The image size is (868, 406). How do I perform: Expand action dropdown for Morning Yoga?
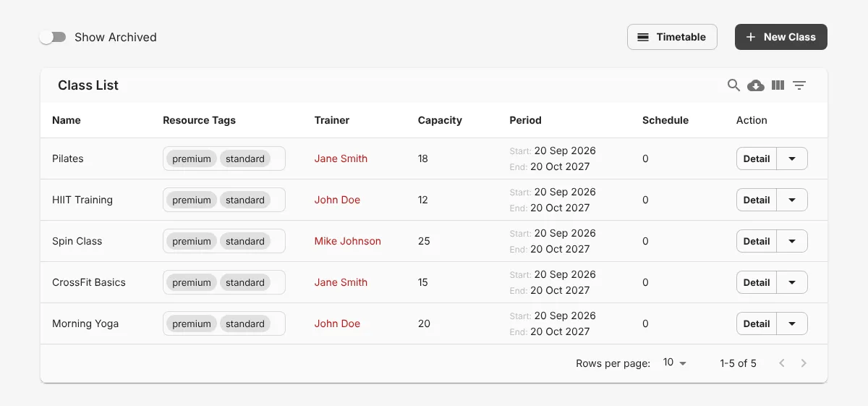[792, 323]
